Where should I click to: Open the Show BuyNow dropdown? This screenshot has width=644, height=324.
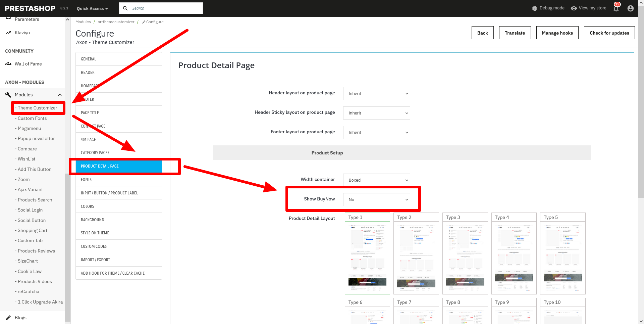(376, 199)
